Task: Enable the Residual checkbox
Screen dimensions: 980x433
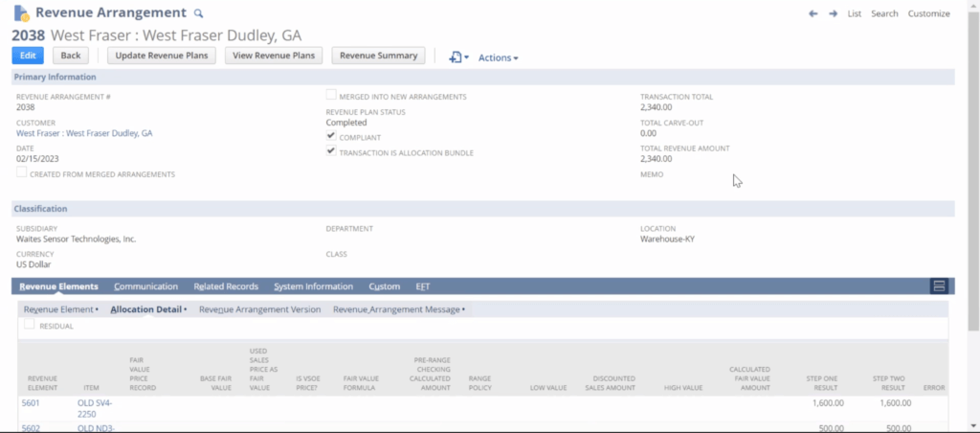Action: coord(30,325)
